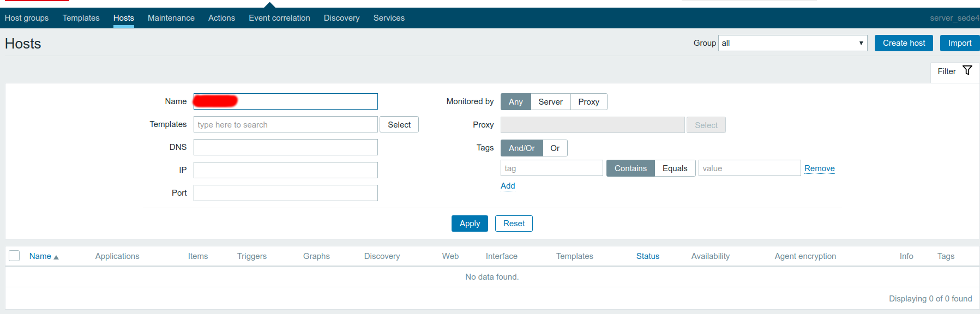Focus the IP filter input field
Screen dimensions: 980x314
285,170
